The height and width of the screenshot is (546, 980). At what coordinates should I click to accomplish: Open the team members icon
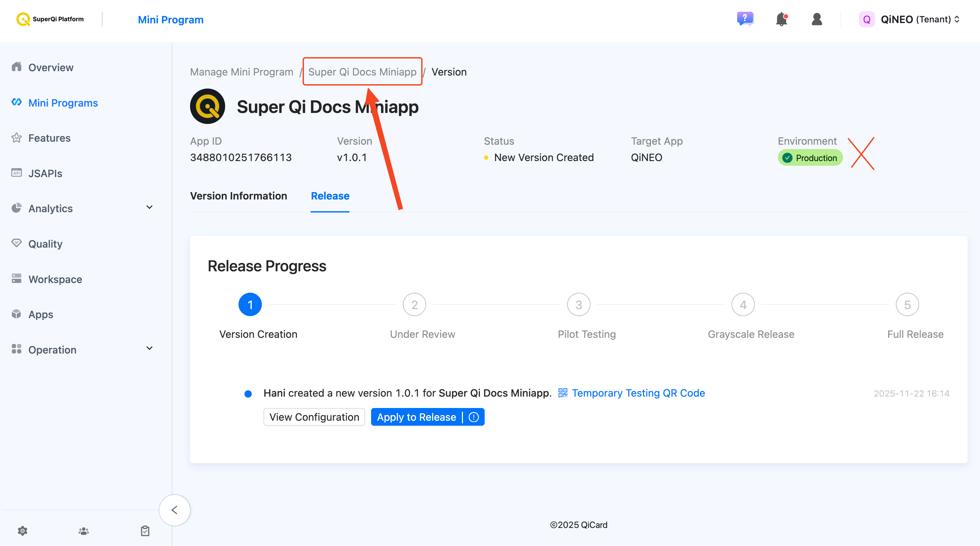click(x=84, y=531)
